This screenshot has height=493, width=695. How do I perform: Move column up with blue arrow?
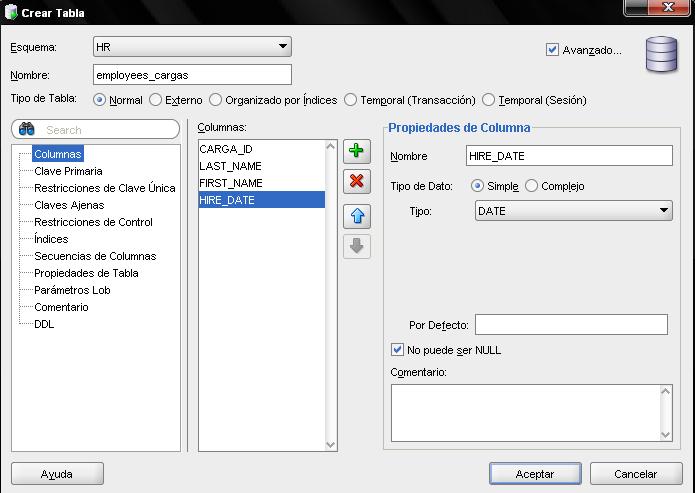356,216
